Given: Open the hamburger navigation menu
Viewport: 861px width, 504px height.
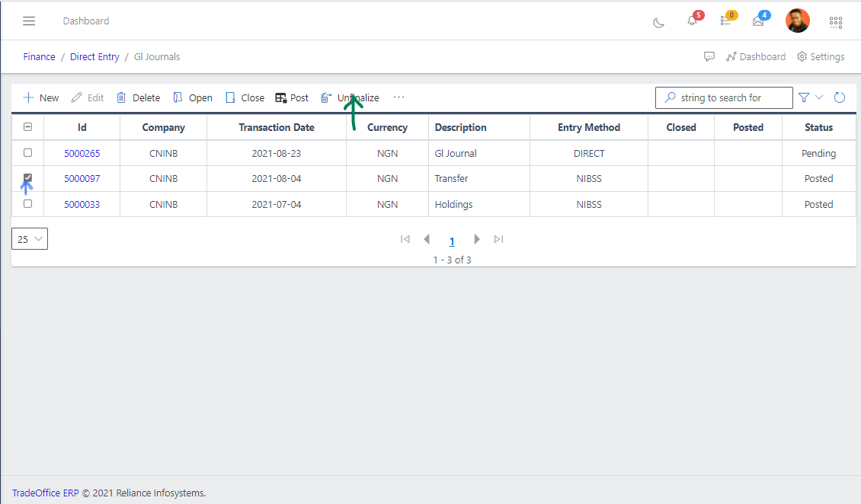Looking at the screenshot, I should pyautogui.click(x=29, y=21).
